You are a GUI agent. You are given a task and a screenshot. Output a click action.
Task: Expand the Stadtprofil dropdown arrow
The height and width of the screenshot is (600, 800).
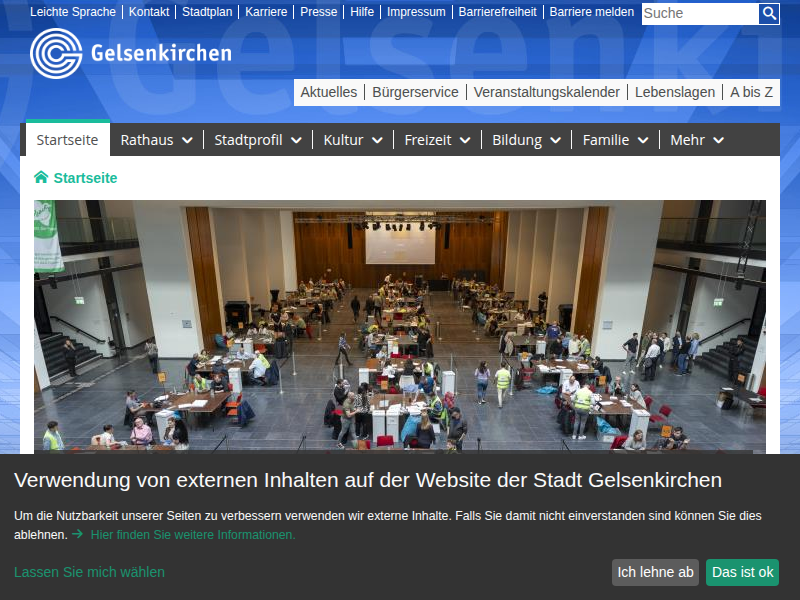[296, 141]
